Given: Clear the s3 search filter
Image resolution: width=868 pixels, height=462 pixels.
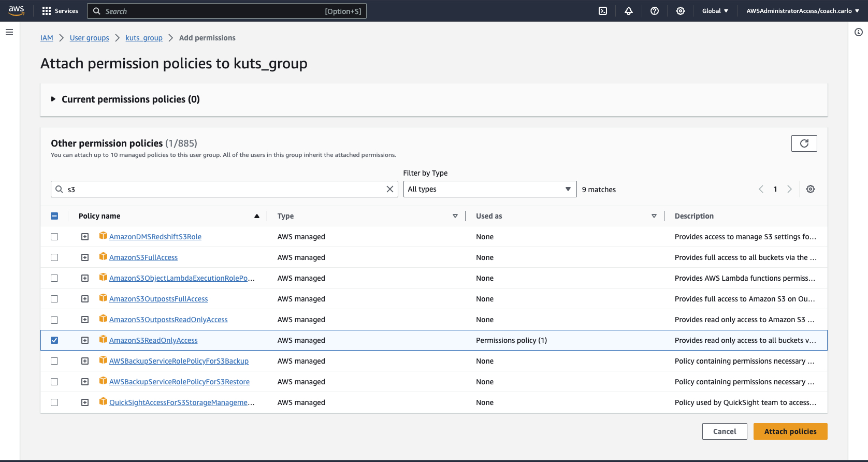Looking at the screenshot, I should click(x=390, y=189).
